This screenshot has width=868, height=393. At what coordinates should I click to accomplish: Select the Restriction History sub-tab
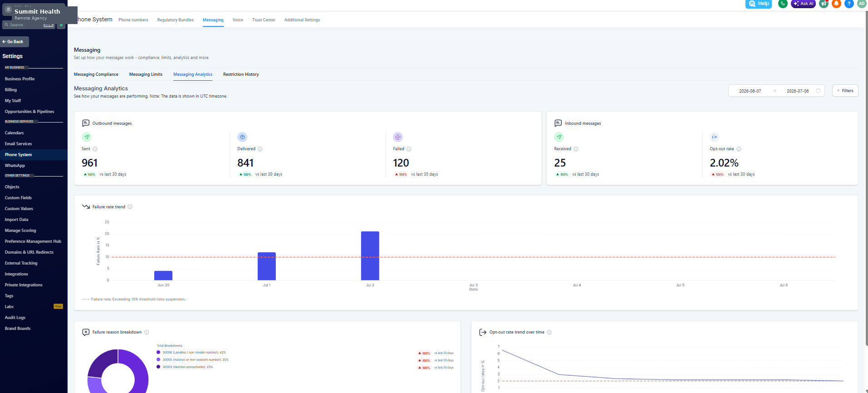[x=241, y=74]
